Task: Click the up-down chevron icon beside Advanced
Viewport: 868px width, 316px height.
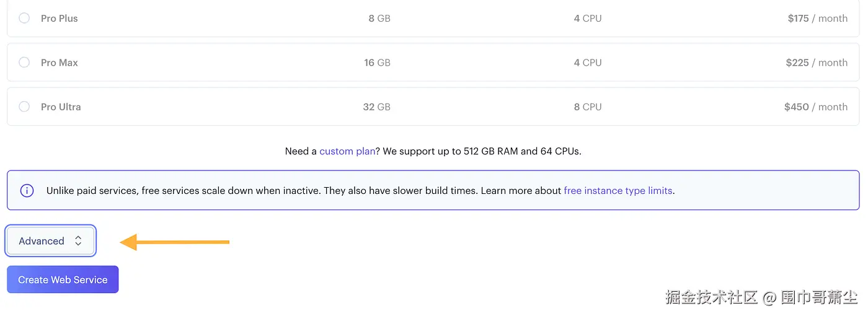Action: point(78,241)
